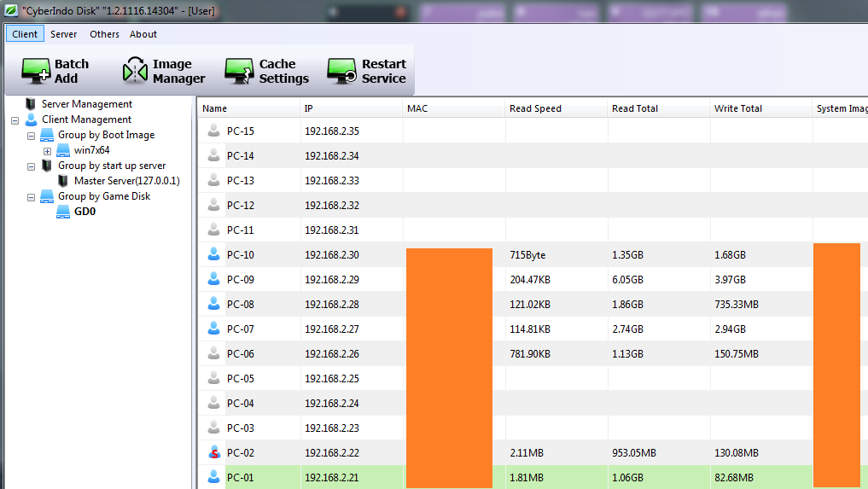Sort by the MAC column header
The width and height of the screenshot is (868, 489).
[453, 108]
